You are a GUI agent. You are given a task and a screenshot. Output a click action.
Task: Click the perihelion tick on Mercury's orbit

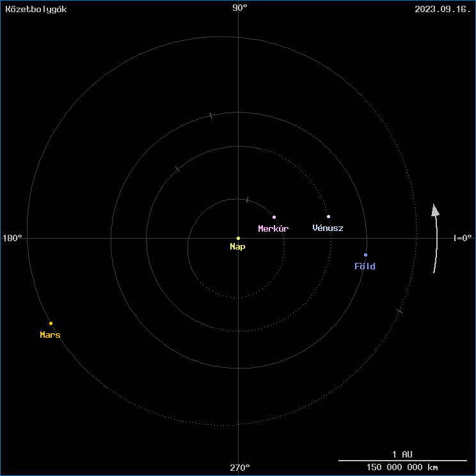click(247, 200)
